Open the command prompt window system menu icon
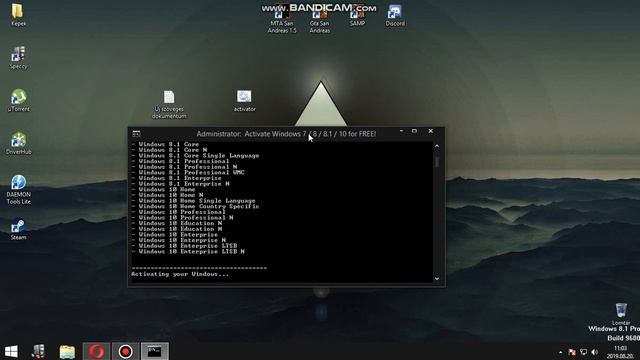This screenshot has height=360, width=640. (x=136, y=134)
